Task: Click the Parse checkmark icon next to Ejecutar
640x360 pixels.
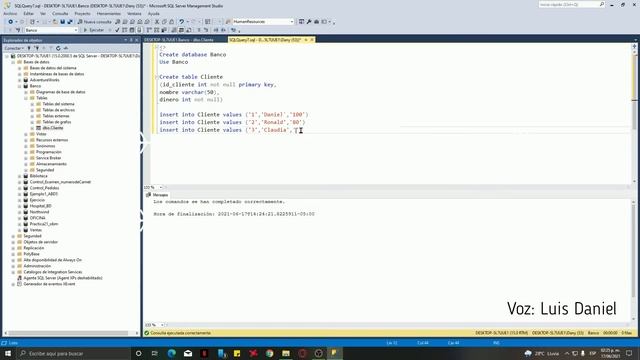Action: 117,30
